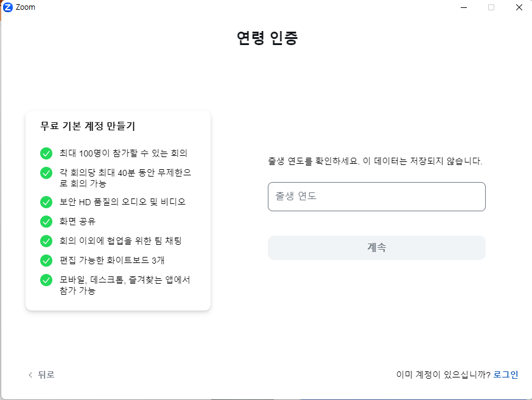Screen dimensions: 532x400
Task: Minimize the Zoom window
Action: 463,7
